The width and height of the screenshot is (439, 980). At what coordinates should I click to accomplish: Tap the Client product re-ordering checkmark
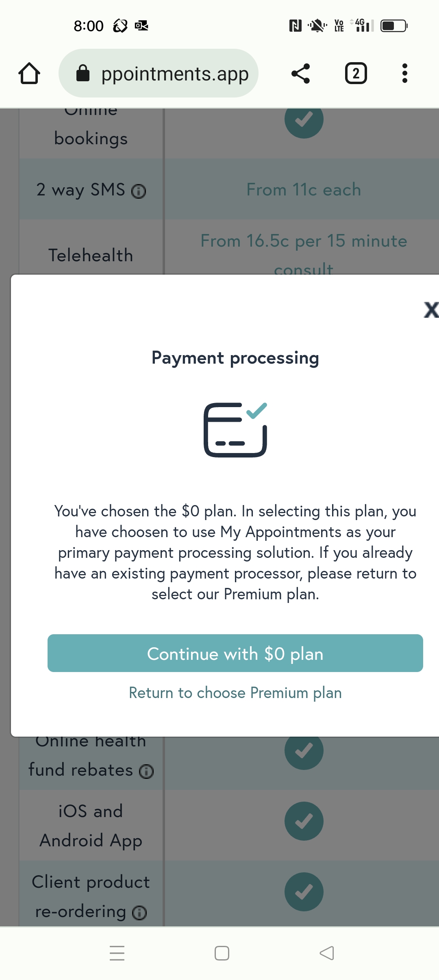coord(304,892)
